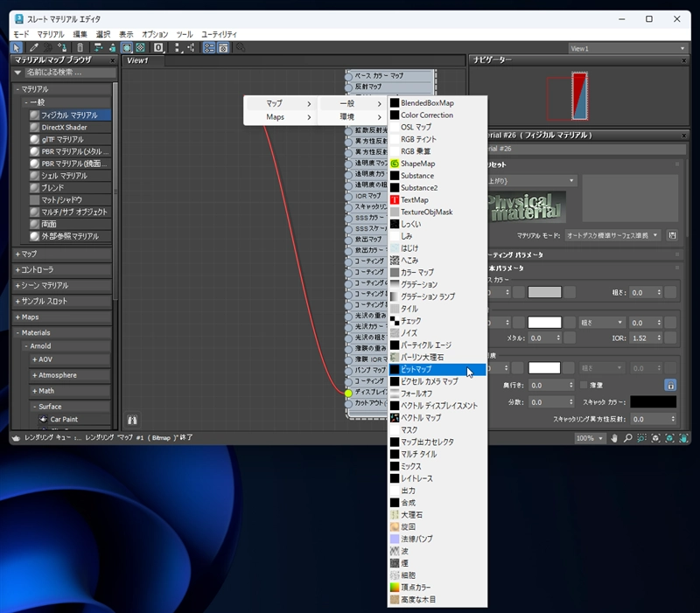Screen dimensions: 700x613
Task: Select the Zoom magnifier tool in status bar
Action: [627, 438]
